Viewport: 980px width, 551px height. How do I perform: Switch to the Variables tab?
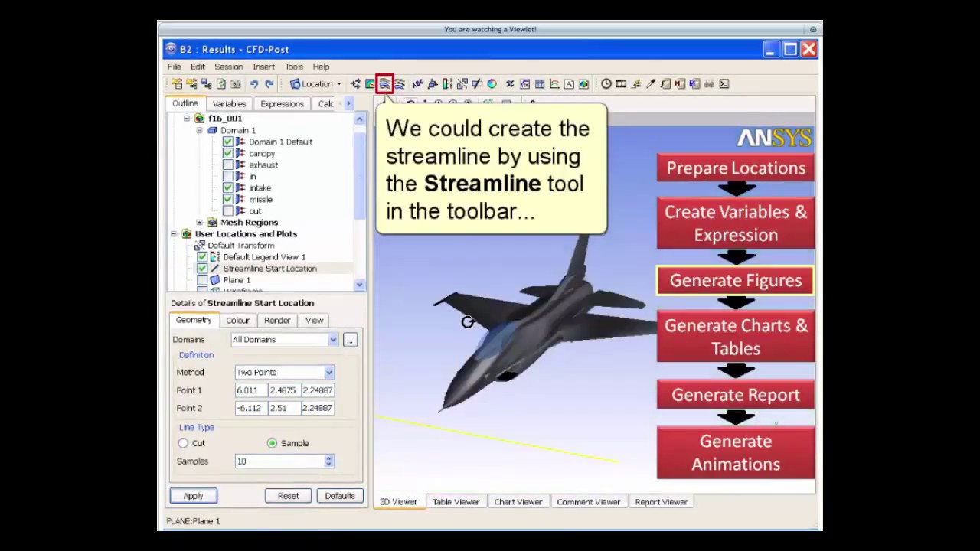point(229,104)
